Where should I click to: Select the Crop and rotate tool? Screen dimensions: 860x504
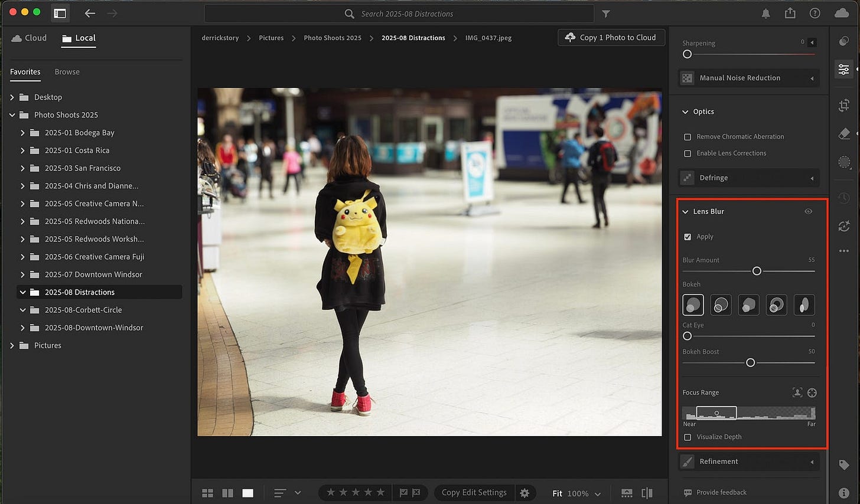point(844,106)
